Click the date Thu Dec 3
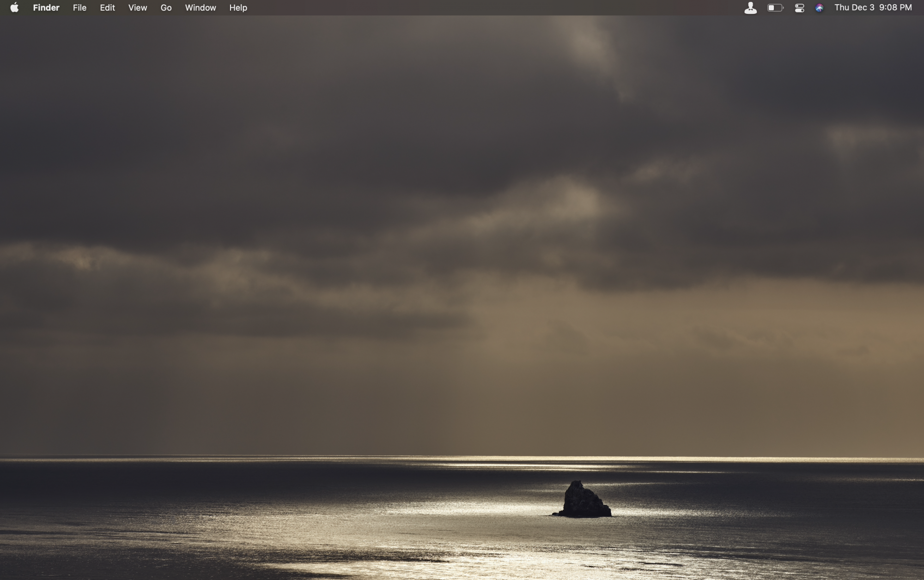The height and width of the screenshot is (580, 924). pyautogui.click(x=854, y=8)
